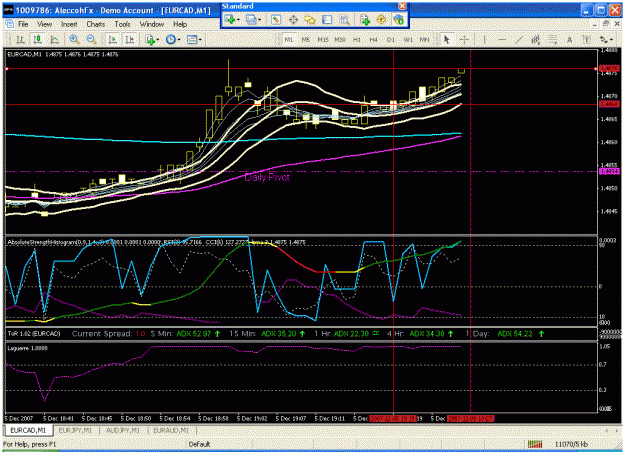Select the Crosshair tool

[x=464, y=39]
